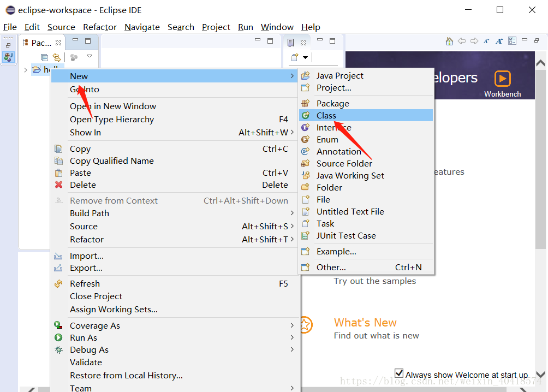
Task: Click Copy in context menu
Action: tap(175, 149)
